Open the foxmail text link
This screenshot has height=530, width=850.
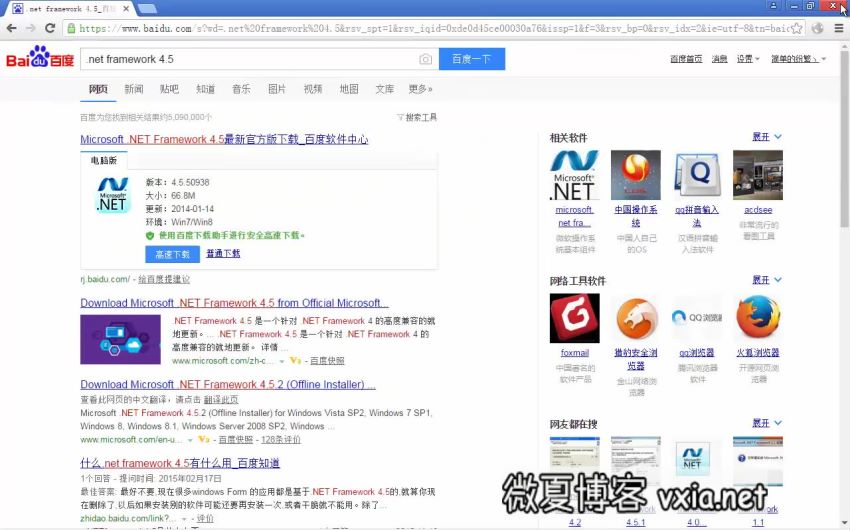tap(575, 353)
